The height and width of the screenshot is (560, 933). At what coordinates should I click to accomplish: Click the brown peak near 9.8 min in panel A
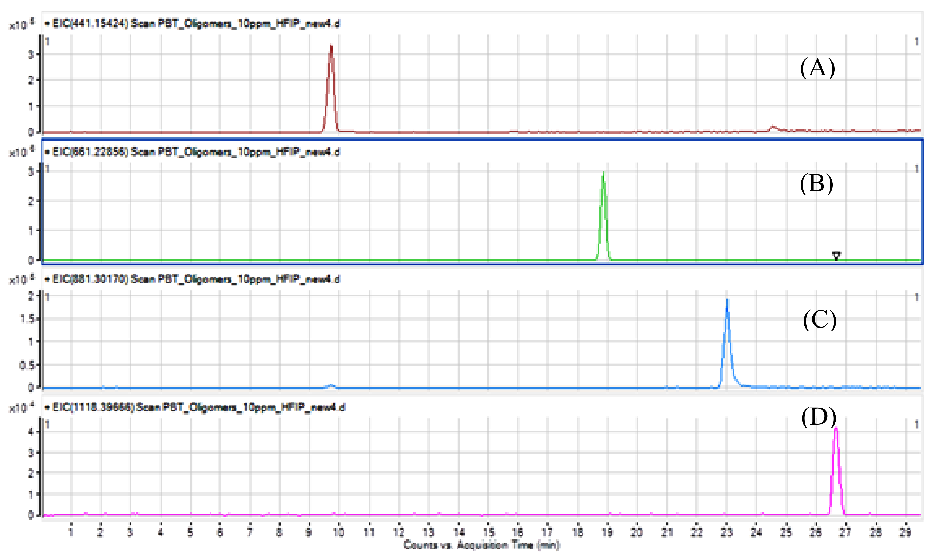[x=331, y=89]
